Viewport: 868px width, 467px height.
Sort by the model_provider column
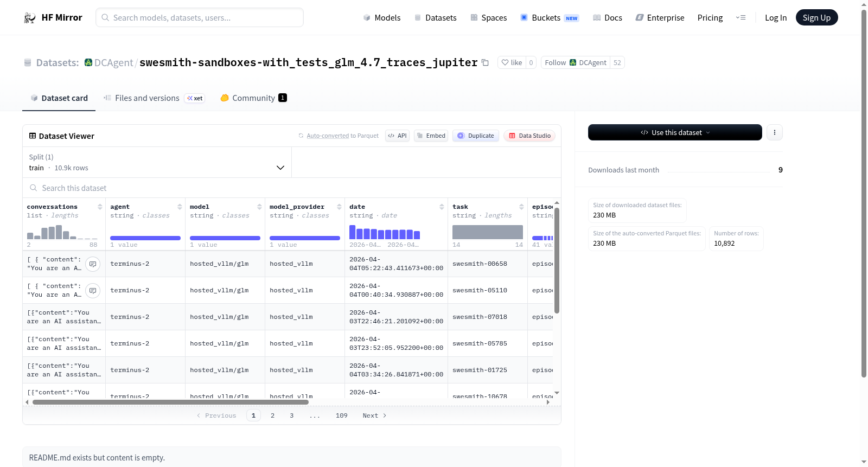point(339,207)
